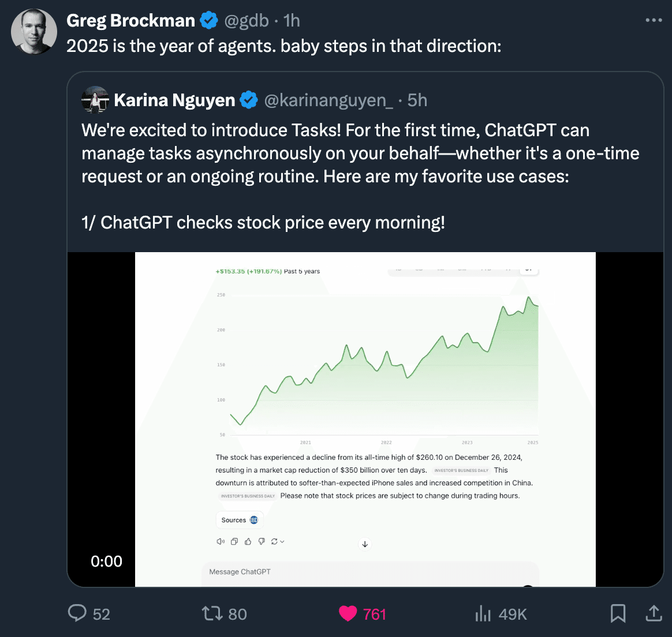
Task: Give thumbs up to ChatGPT response
Action: tap(248, 541)
